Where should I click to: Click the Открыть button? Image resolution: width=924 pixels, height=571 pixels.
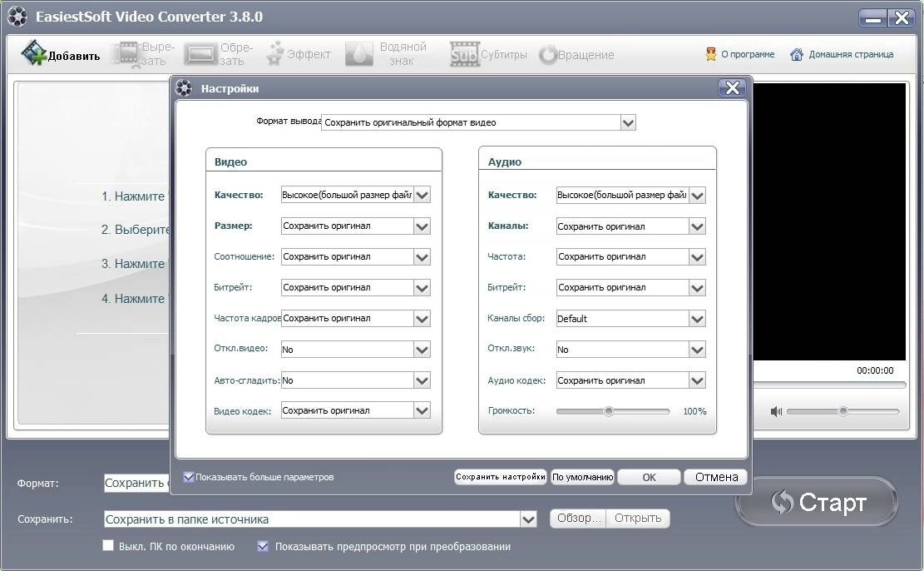[638, 518]
